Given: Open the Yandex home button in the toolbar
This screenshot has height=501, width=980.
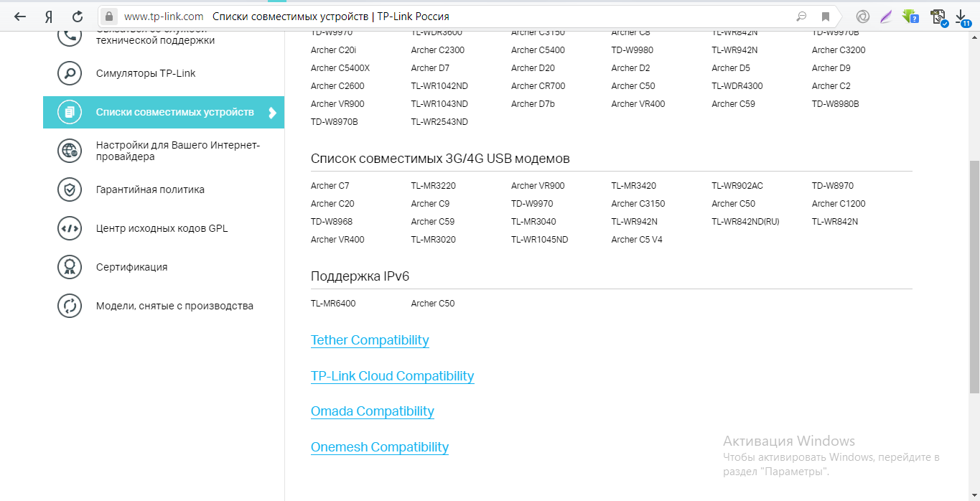Looking at the screenshot, I should pyautogui.click(x=48, y=16).
